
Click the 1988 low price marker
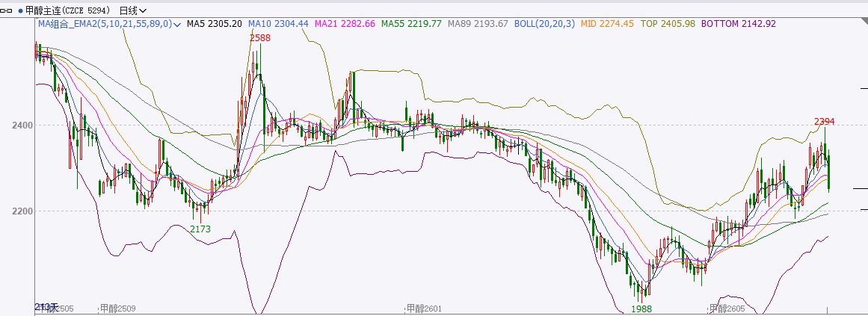pos(641,309)
